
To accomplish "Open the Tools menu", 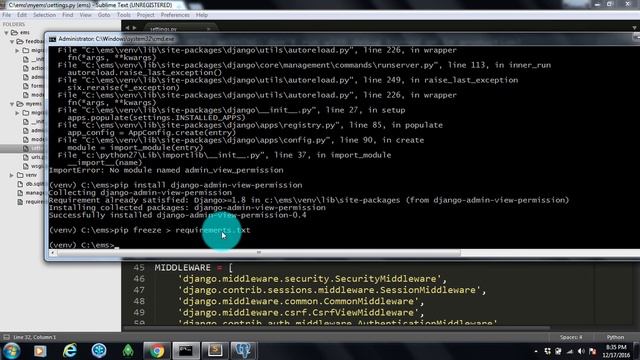I will [124, 15].
